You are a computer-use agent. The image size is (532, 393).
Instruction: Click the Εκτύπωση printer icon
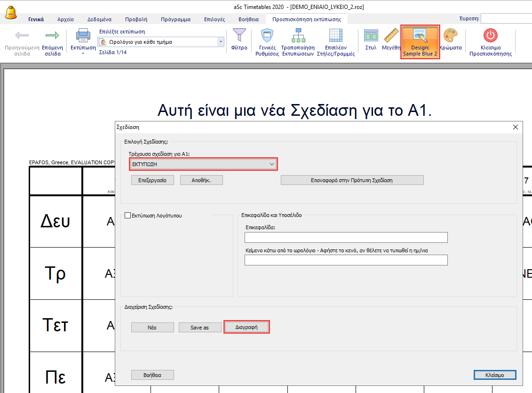click(83, 35)
